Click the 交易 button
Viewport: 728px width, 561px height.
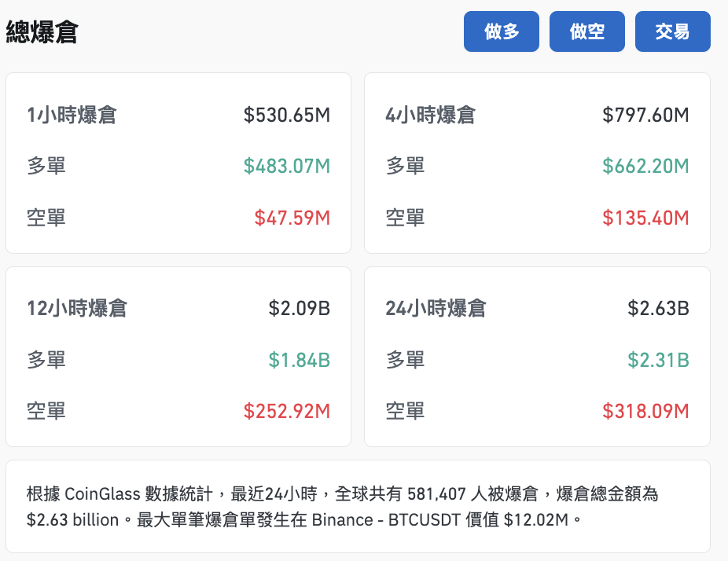pyautogui.click(x=672, y=31)
